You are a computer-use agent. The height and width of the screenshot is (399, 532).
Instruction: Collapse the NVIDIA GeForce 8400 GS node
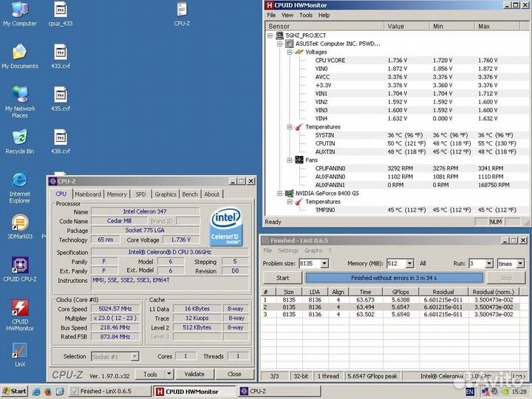(280, 193)
